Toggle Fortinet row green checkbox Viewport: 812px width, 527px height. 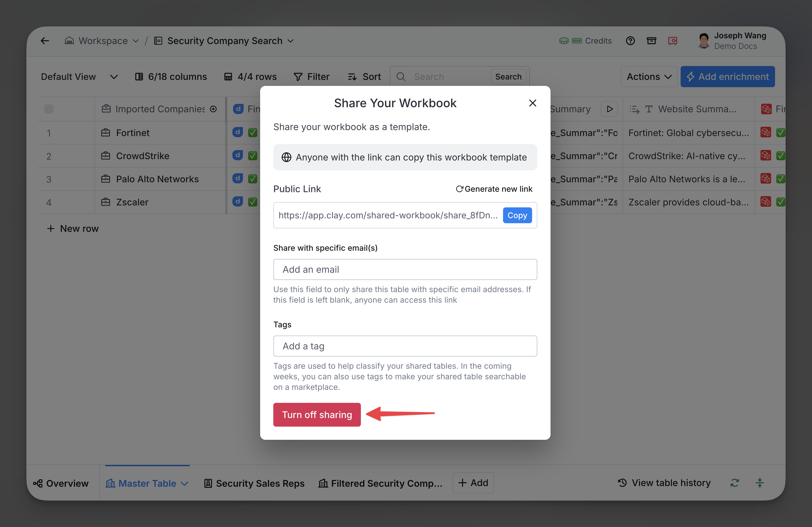pos(252,133)
